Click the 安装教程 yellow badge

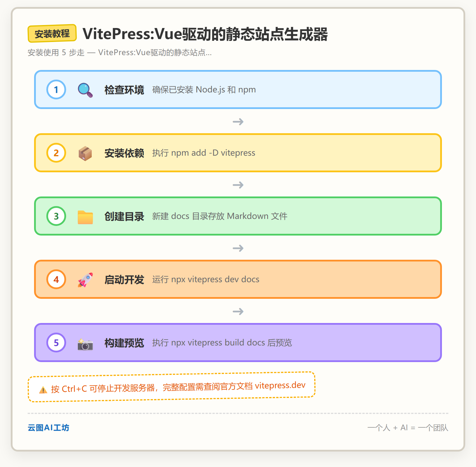click(x=52, y=34)
